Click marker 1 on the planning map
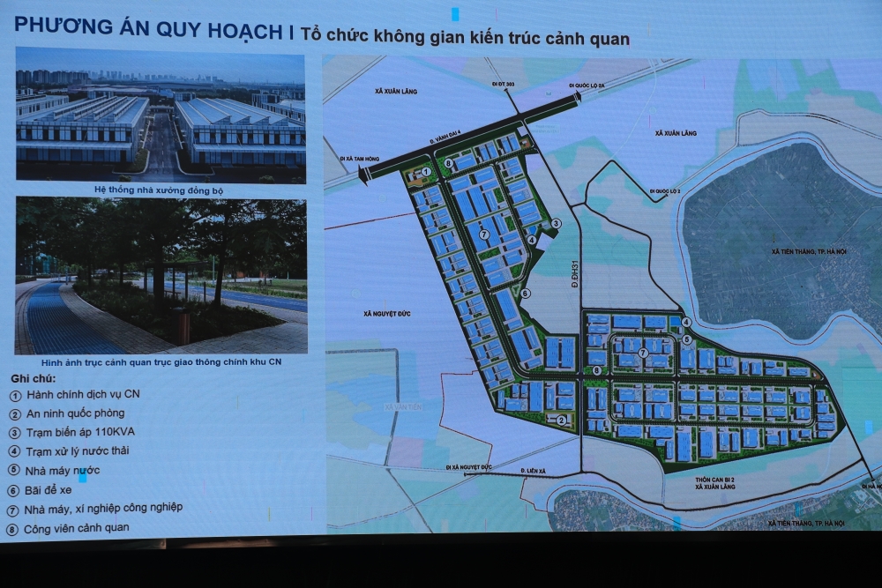Screen dimensions: 882x588 pyautogui.click(x=426, y=172)
